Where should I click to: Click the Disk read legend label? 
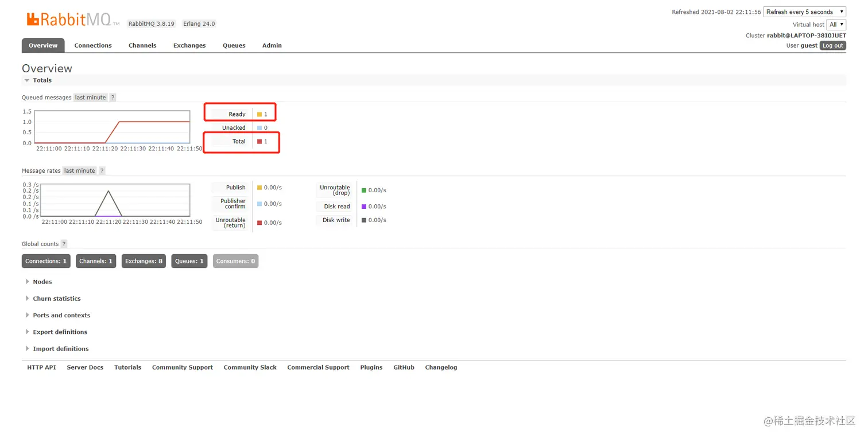pyautogui.click(x=337, y=207)
